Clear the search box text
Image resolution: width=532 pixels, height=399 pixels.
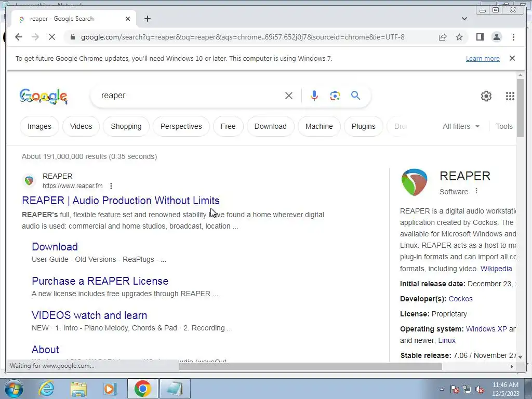[289, 96]
